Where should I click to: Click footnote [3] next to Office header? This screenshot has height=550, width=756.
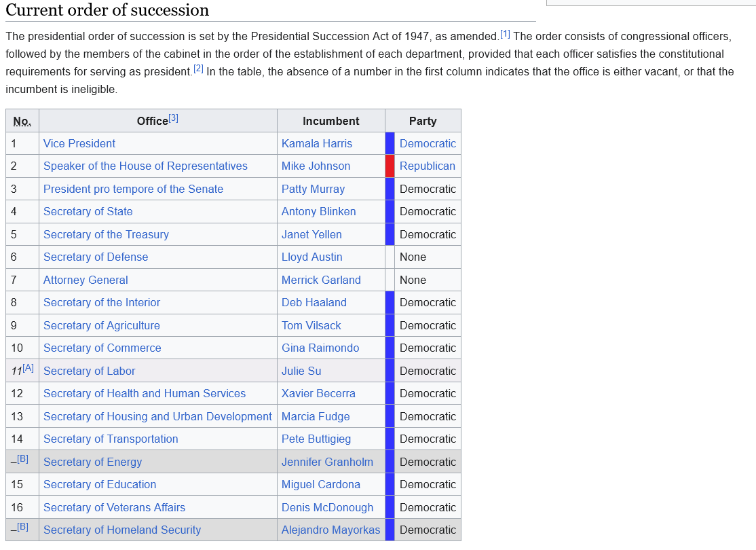pos(174,118)
